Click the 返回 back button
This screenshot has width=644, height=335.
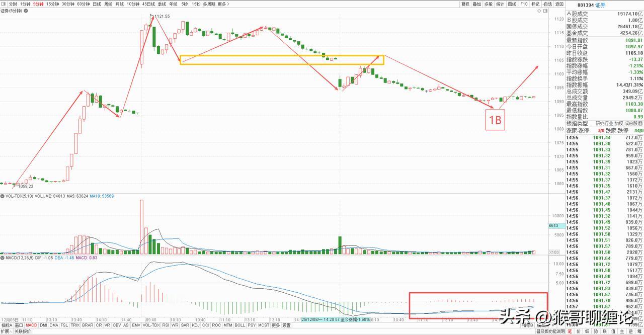pyautogui.click(x=559, y=4)
